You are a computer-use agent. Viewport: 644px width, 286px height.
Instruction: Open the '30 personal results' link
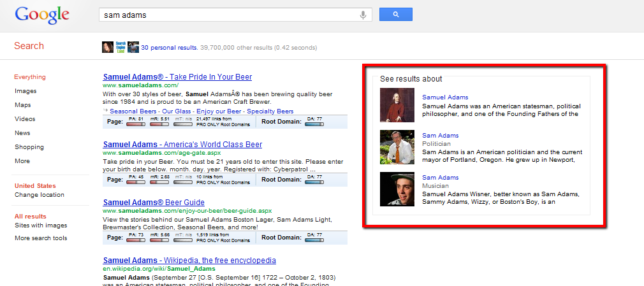pyautogui.click(x=170, y=48)
